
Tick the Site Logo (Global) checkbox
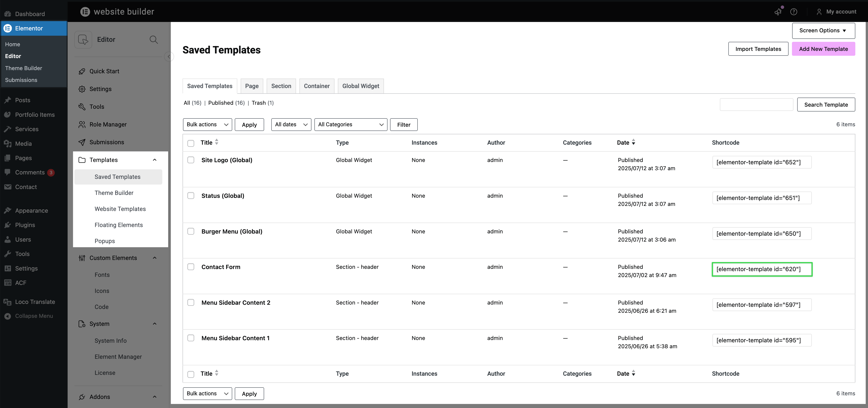coord(191,160)
